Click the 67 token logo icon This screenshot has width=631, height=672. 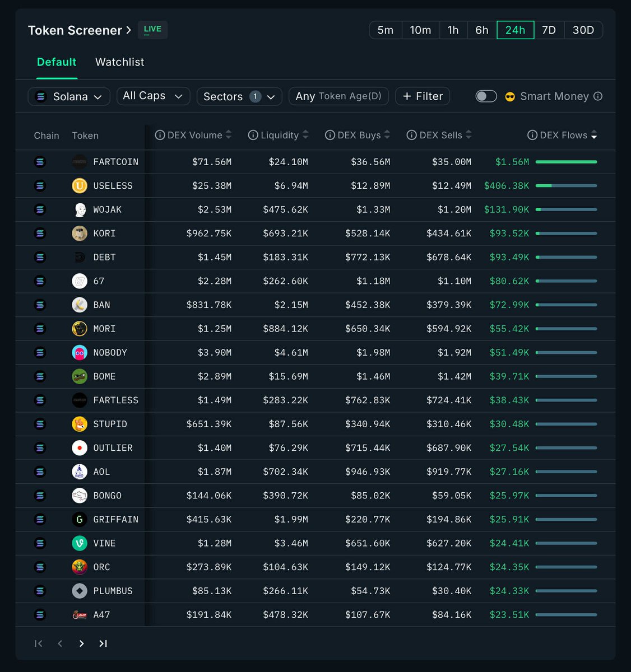click(80, 281)
